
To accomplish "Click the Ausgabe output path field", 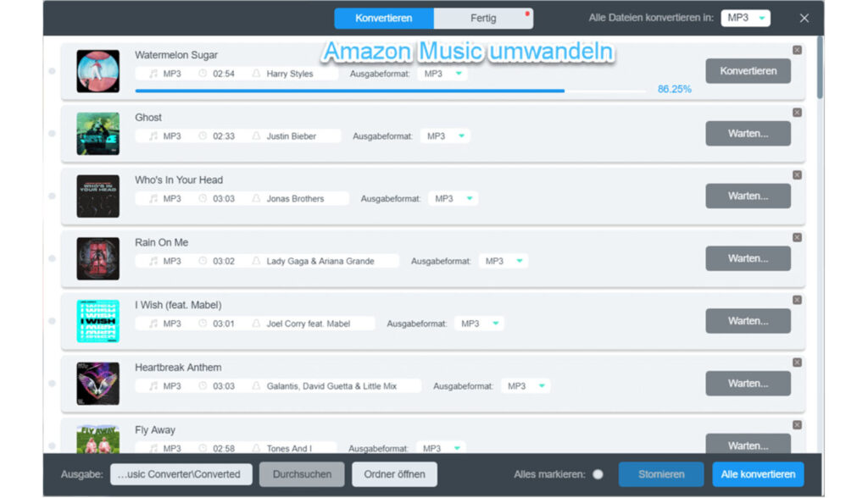I will (181, 475).
